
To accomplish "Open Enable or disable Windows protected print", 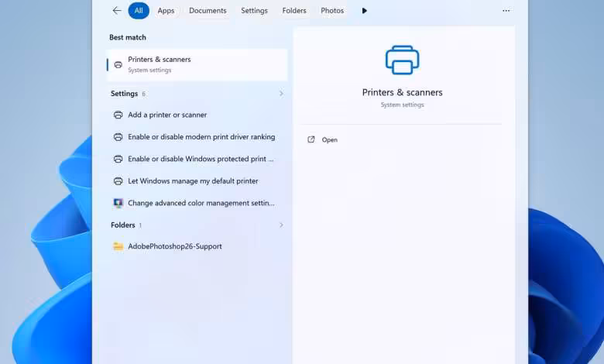I will (197, 159).
